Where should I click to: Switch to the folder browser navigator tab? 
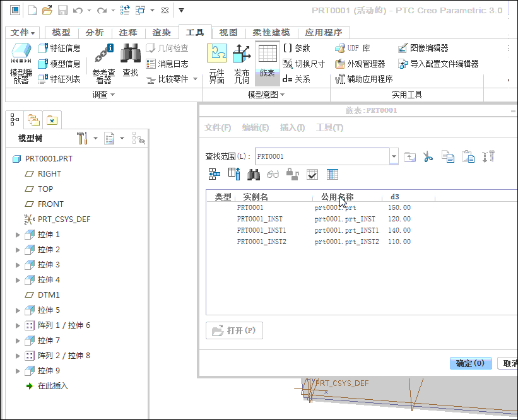pos(33,120)
